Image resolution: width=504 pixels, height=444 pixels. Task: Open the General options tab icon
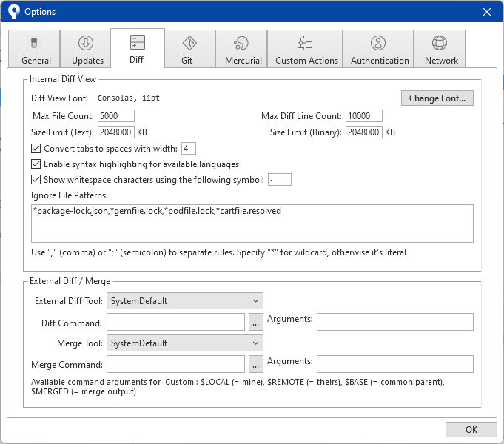click(33, 44)
